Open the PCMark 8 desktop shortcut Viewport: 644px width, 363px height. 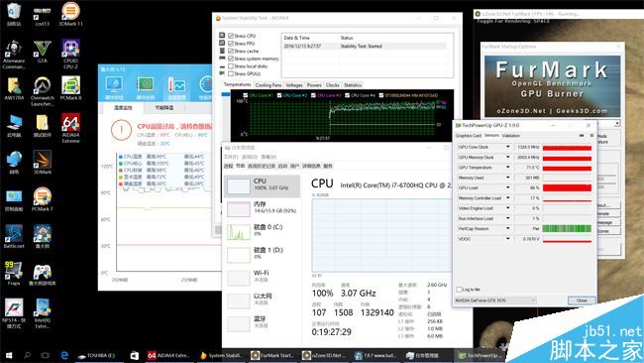[70, 88]
